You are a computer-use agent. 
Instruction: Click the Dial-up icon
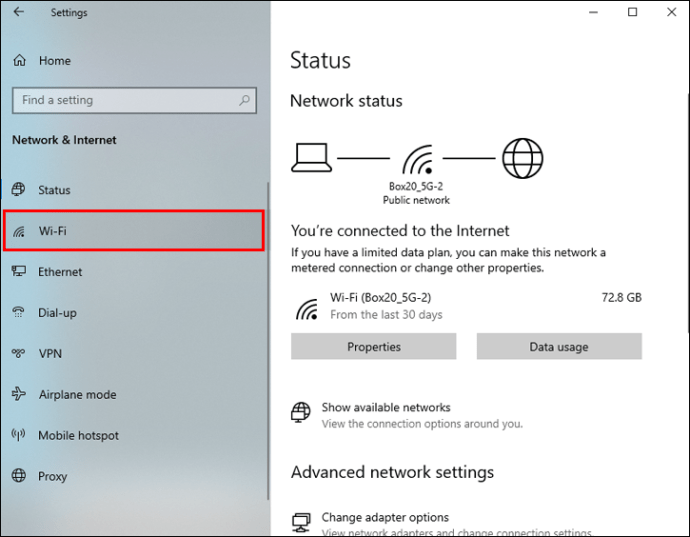point(18,313)
